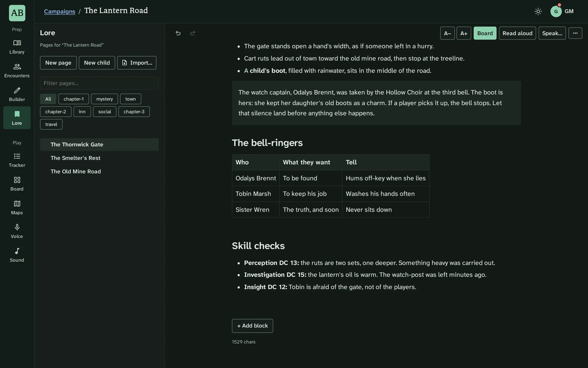Undo the last edit
The height and width of the screenshot is (368, 588).
pos(178,33)
